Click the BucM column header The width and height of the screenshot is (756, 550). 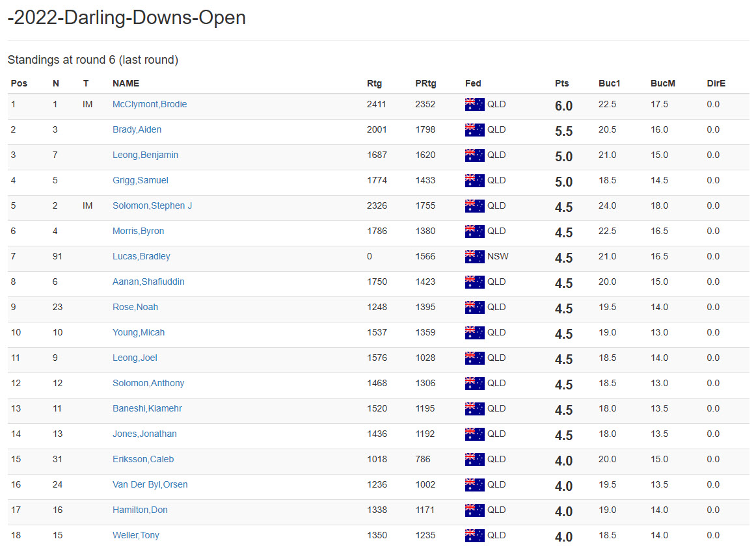[662, 84]
